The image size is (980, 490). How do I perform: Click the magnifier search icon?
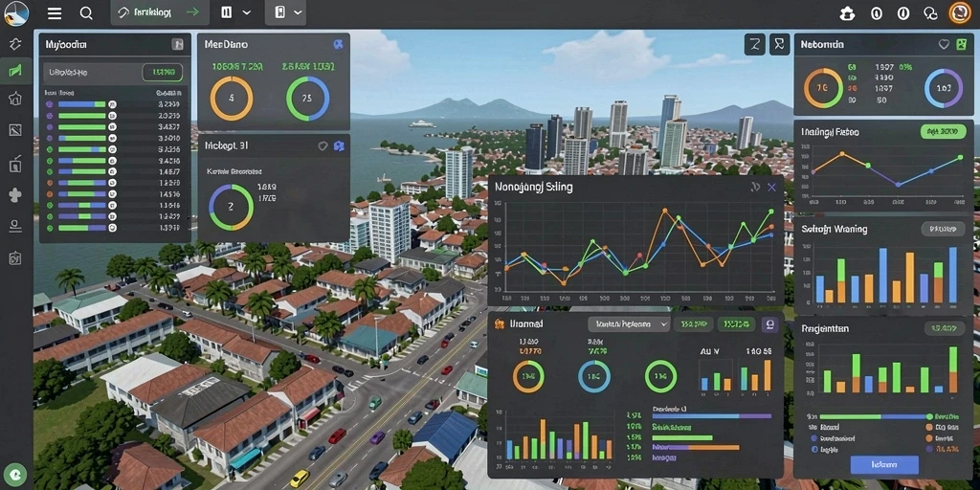[87, 13]
